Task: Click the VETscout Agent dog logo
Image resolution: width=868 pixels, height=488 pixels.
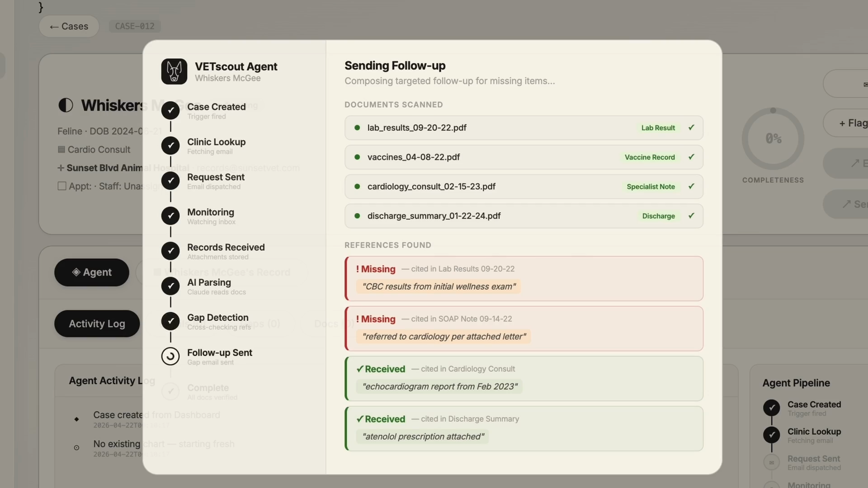Action: [x=174, y=71]
